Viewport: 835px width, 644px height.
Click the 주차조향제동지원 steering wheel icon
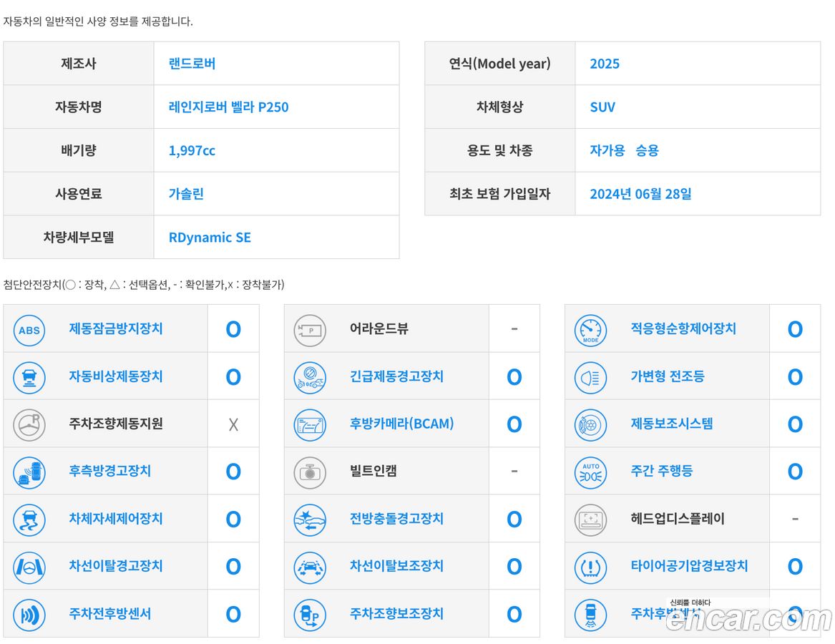(29, 425)
